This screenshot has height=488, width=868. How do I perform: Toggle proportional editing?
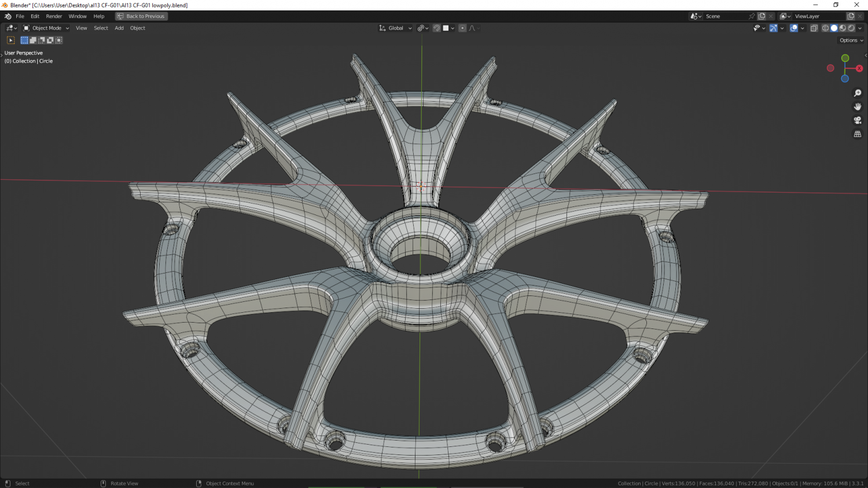[462, 28]
